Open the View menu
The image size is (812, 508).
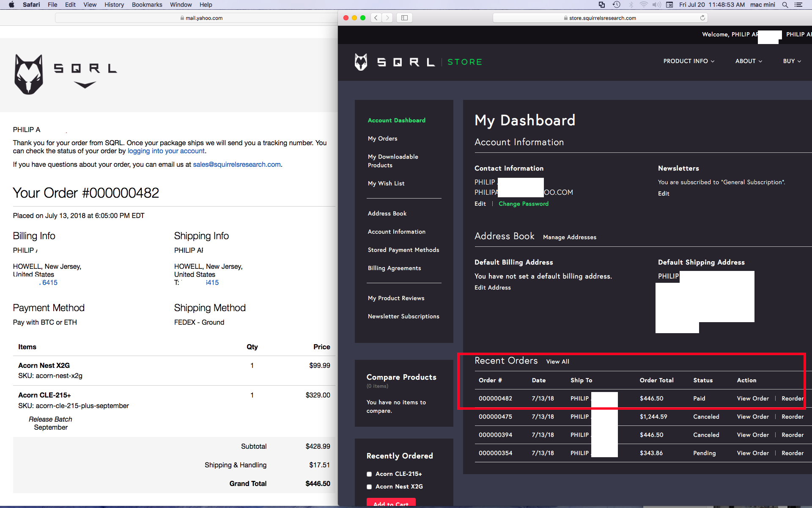(x=90, y=5)
